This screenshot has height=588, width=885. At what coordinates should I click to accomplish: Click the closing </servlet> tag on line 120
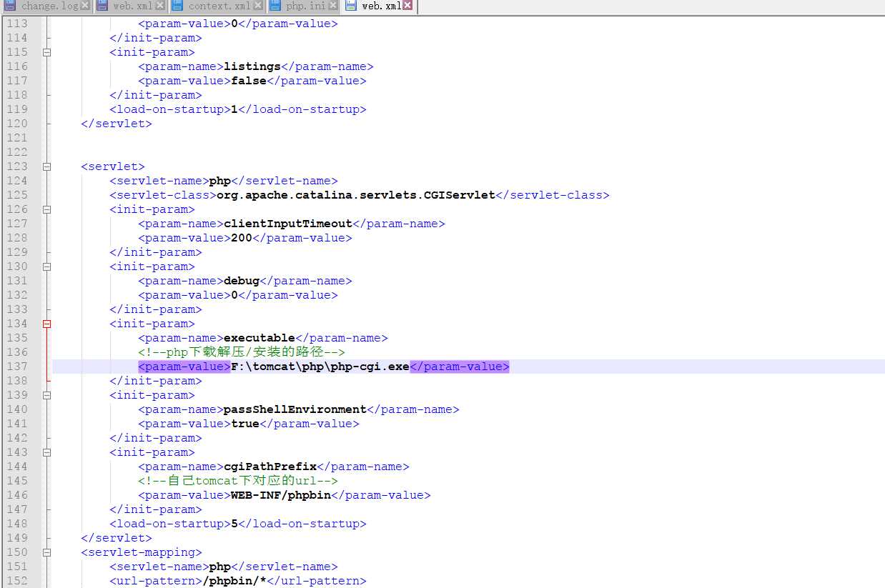click(117, 124)
